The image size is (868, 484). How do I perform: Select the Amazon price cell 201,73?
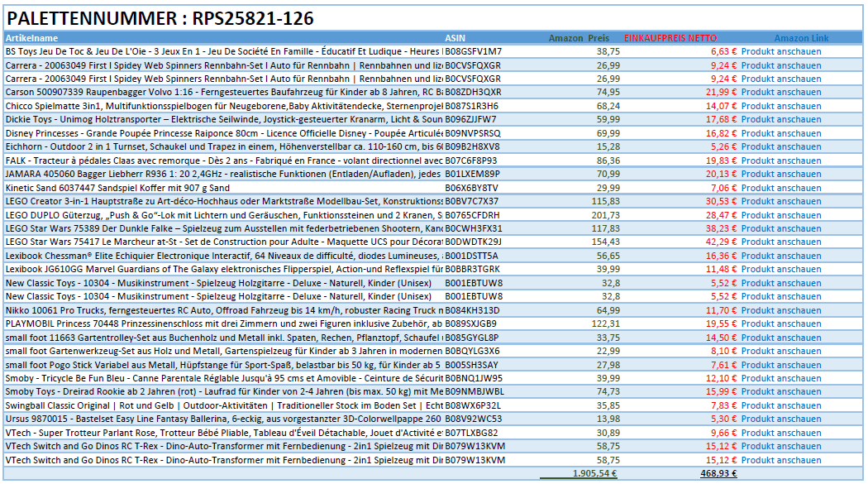coord(605,215)
